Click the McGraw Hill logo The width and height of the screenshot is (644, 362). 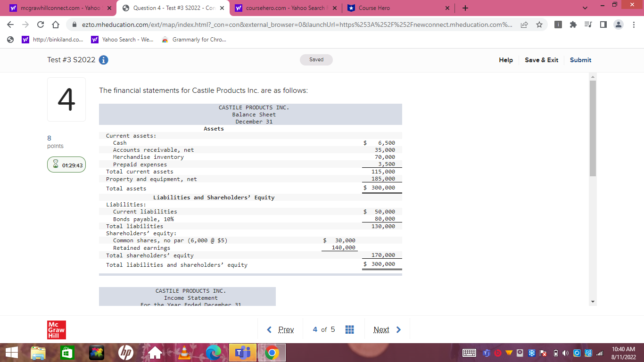click(57, 330)
